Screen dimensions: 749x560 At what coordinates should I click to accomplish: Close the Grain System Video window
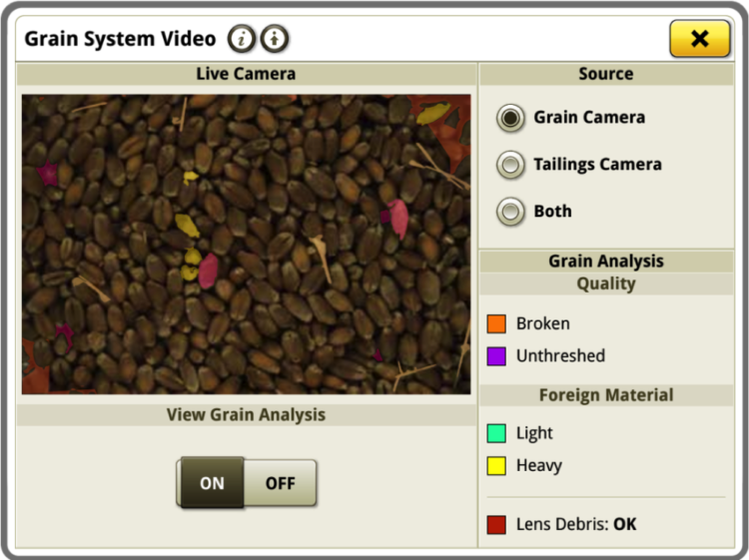click(x=699, y=39)
